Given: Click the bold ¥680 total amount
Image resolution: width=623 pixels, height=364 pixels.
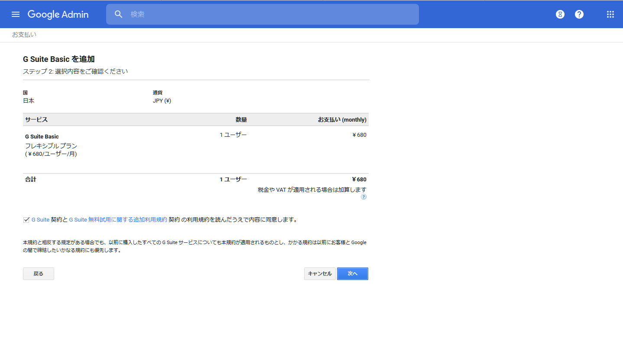Looking at the screenshot, I should coord(359,180).
